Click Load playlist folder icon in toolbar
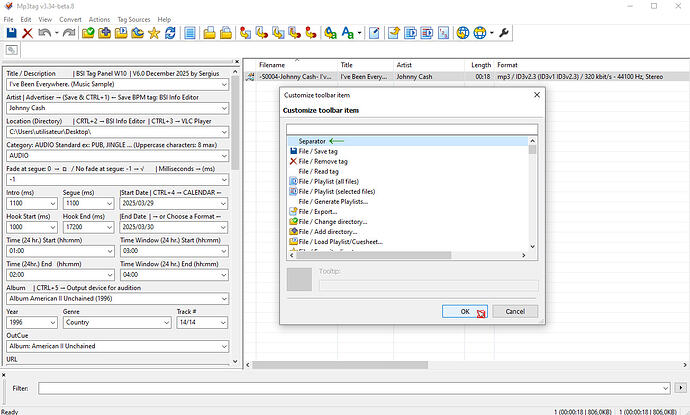 point(121,33)
